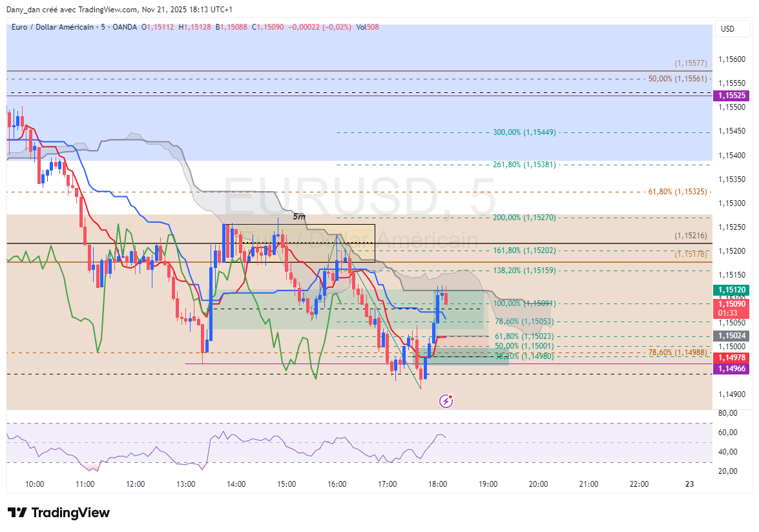Select the grey 1,15024 price tag
Image resolution: width=759 pixels, height=532 pixels.
point(731,336)
